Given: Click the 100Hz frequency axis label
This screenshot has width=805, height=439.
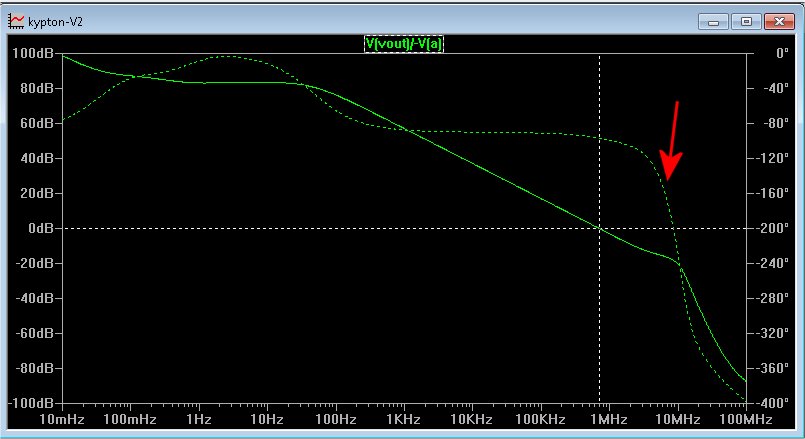Looking at the screenshot, I should tap(336, 419).
